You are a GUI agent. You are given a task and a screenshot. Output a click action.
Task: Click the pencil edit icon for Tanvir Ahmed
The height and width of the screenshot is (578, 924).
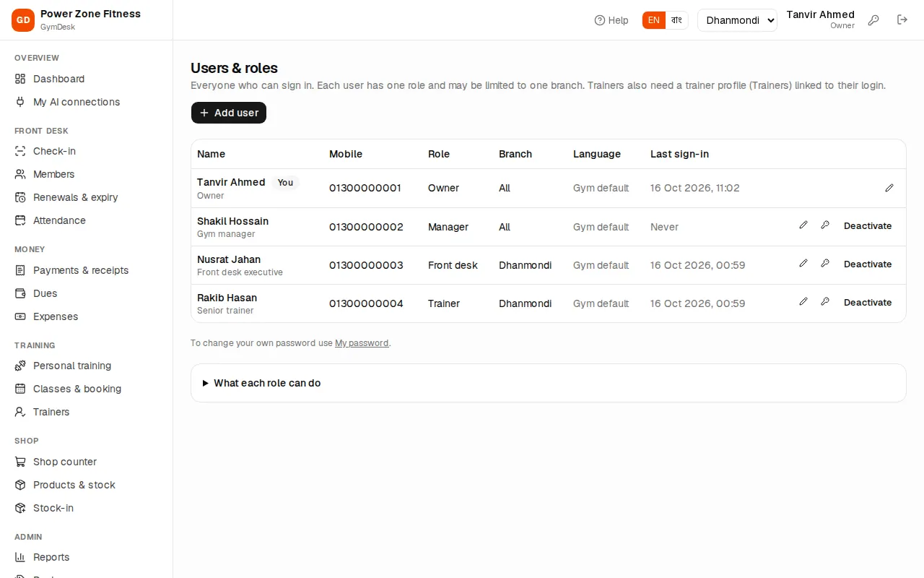[x=889, y=188]
